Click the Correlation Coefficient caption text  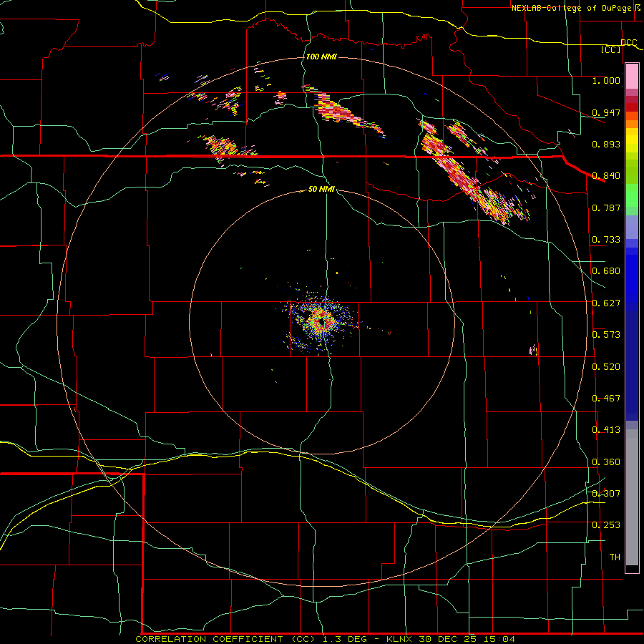click(325, 639)
